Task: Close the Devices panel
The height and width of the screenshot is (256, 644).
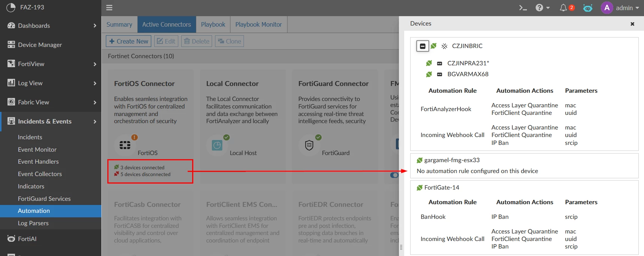Action: click(632, 24)
